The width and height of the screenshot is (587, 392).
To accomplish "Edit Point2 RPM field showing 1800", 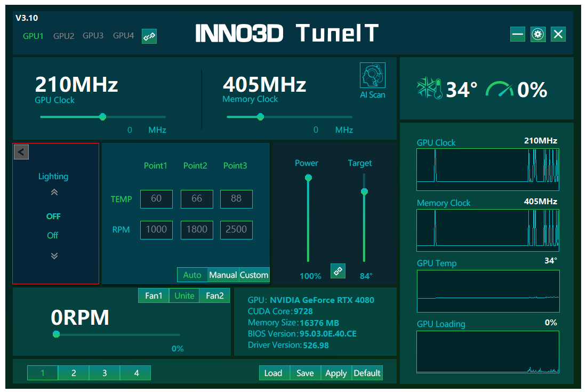I will (x=197, y=229).
